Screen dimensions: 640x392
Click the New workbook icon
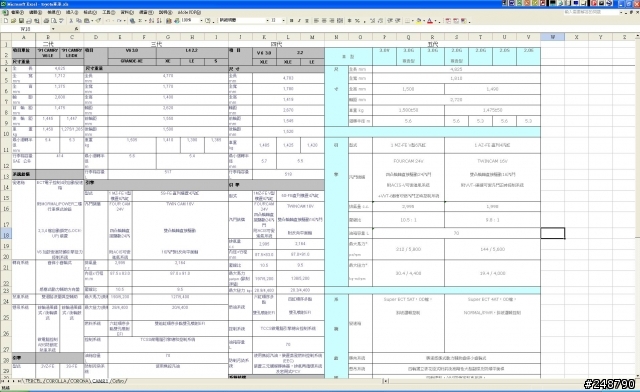(x=6, y=20)
